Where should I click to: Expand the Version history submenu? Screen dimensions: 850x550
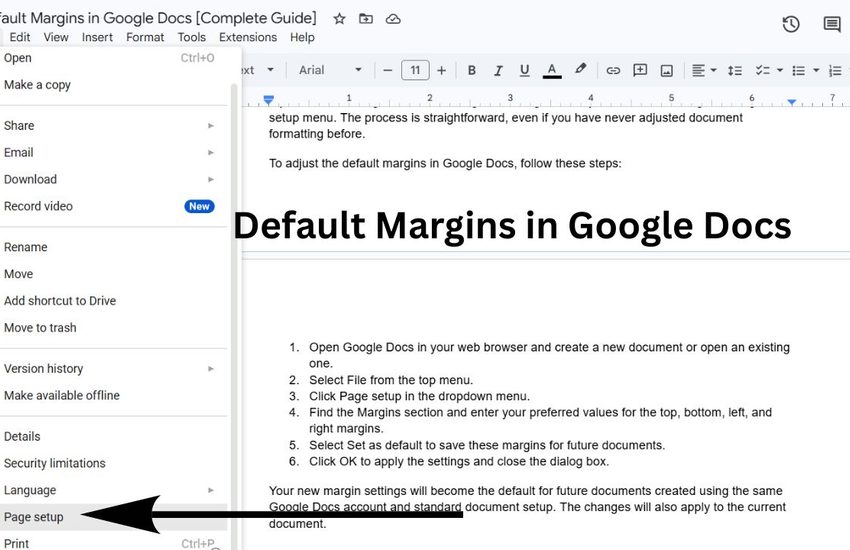tap(113, 368)
